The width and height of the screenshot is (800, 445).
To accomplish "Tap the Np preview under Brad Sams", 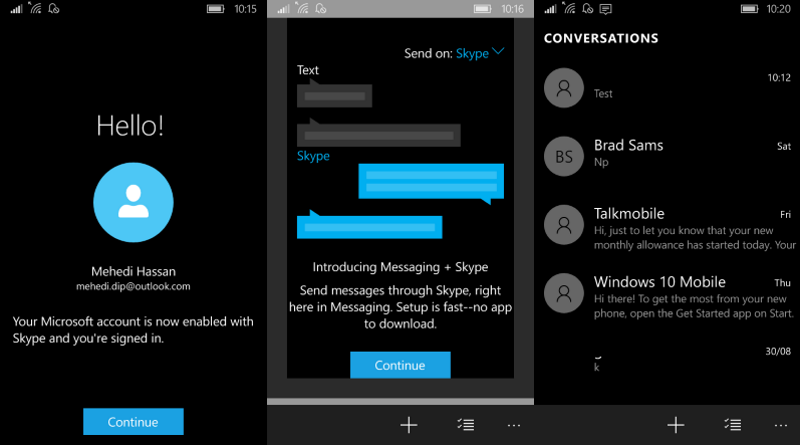I will (x=601, y=162).
